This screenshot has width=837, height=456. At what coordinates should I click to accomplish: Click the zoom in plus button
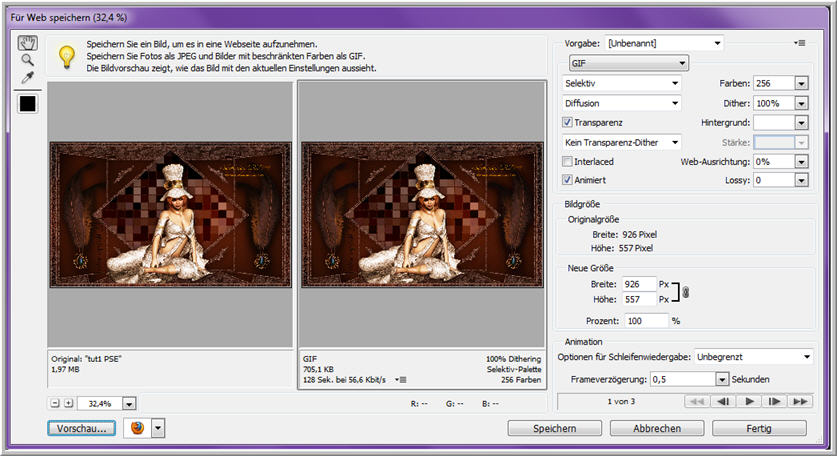(68, 403)
